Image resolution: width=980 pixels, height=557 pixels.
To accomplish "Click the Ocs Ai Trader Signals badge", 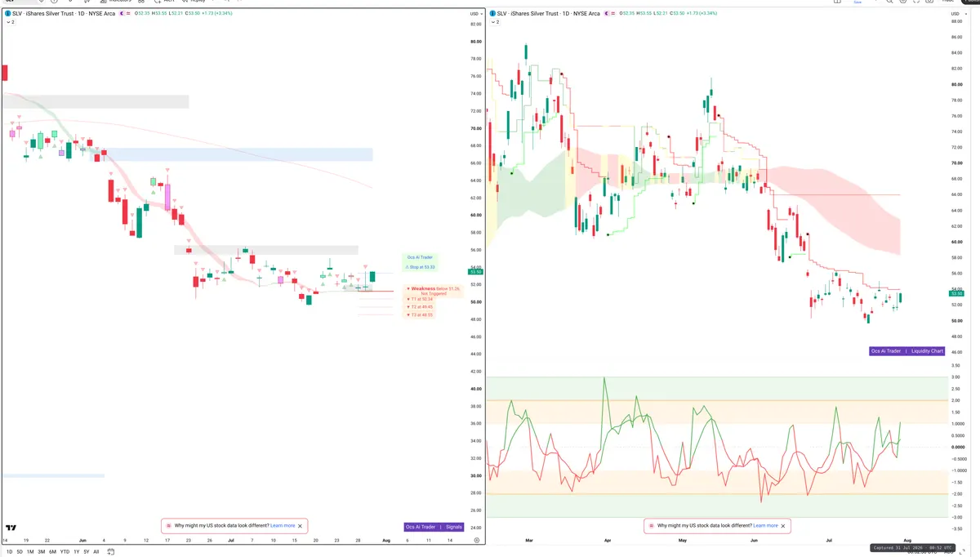I will (x=434, y=527).
